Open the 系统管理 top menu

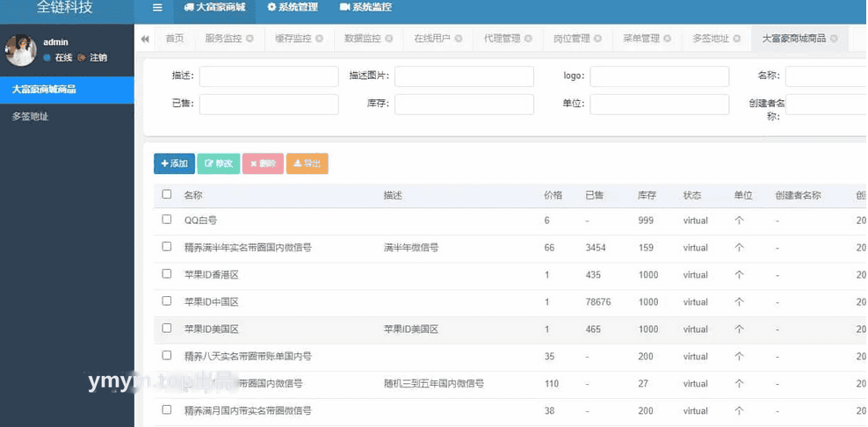pos(293,8)
